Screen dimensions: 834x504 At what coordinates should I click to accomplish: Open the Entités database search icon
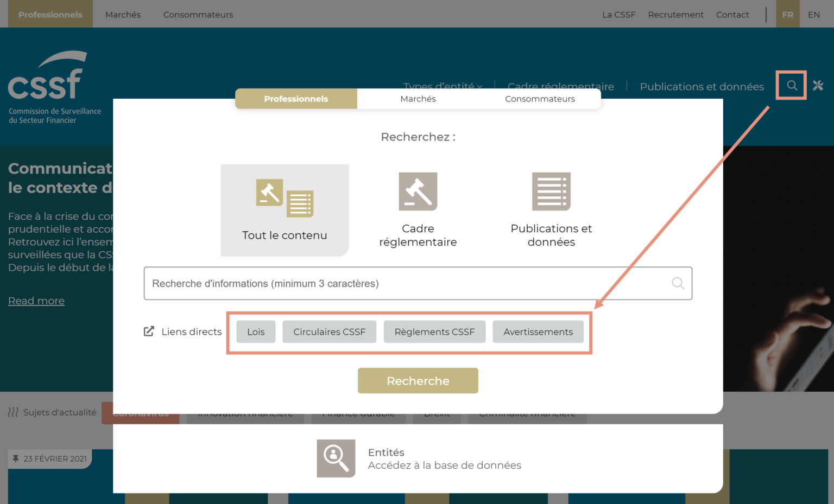336,458
